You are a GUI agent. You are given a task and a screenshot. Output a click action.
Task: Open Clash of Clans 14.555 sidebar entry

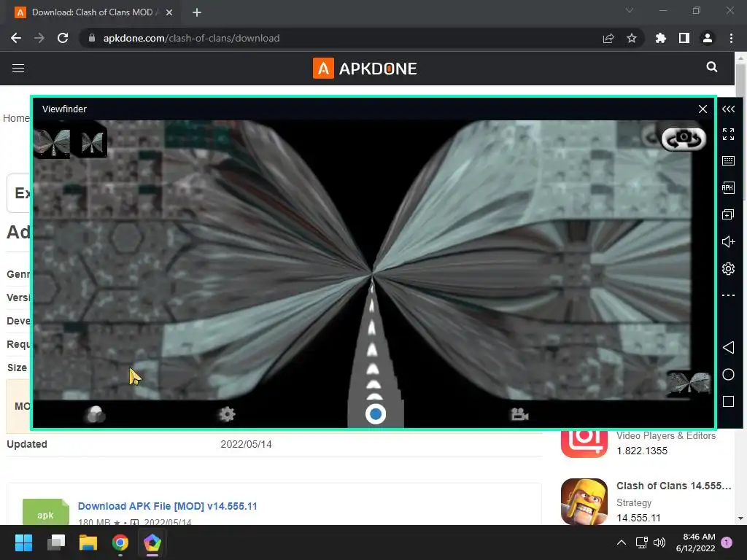tap(673, 486)
